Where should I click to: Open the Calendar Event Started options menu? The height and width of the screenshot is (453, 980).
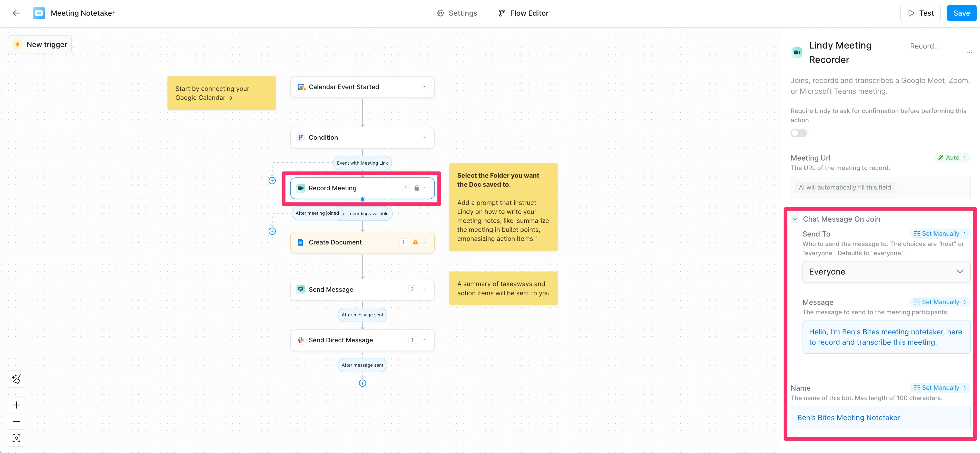tap(424, 87)
